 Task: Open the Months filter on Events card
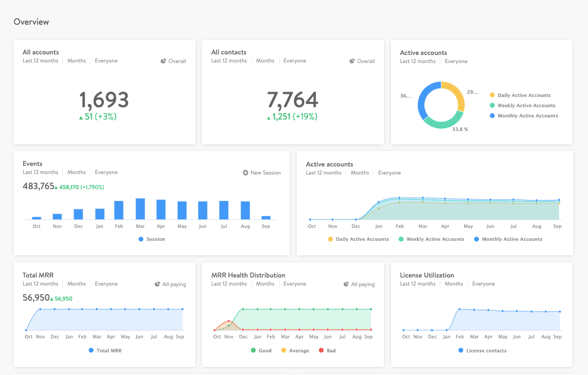tap(76, 172)
